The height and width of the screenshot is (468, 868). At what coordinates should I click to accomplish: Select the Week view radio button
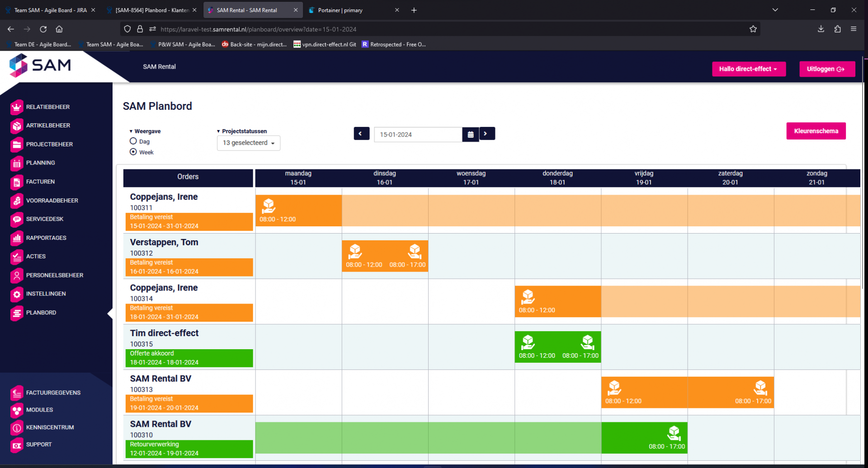(x=133, y=152)
